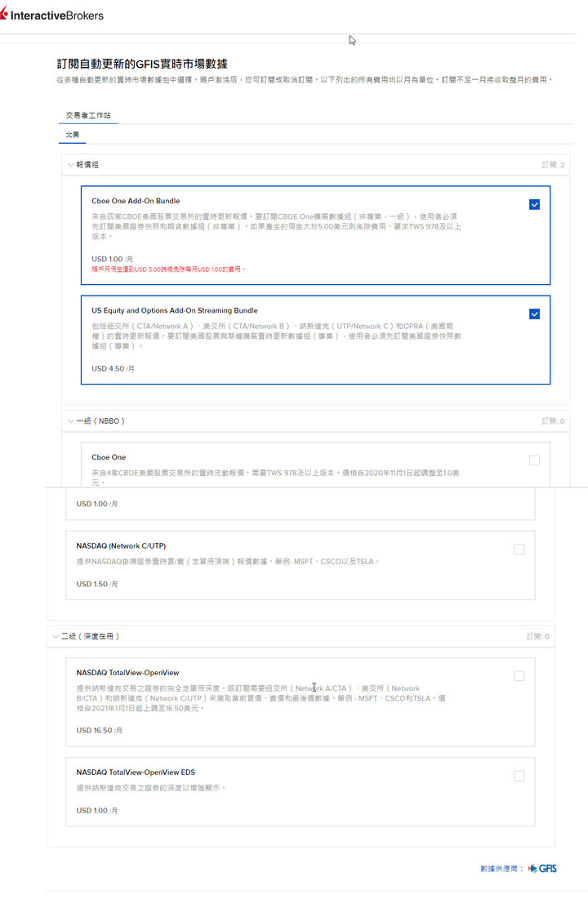Check the NASDAQ TotalView-OpenView EDS checkbox

tap(519, 776)
